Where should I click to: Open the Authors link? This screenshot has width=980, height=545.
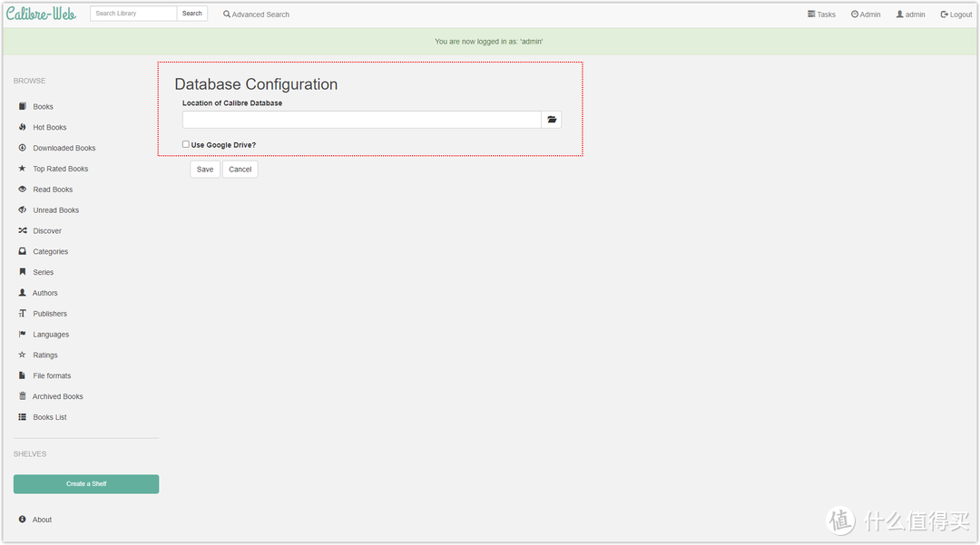click(45, 293)
